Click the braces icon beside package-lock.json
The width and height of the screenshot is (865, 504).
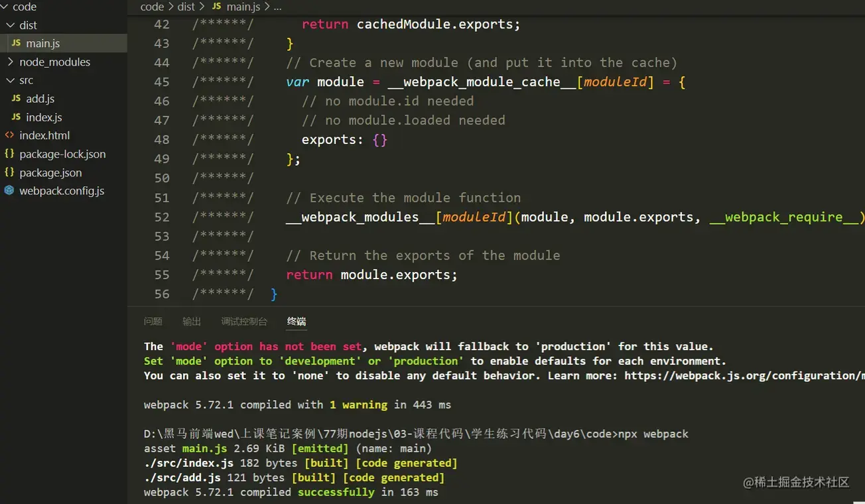pyautogui.click(x=9, y=154)
